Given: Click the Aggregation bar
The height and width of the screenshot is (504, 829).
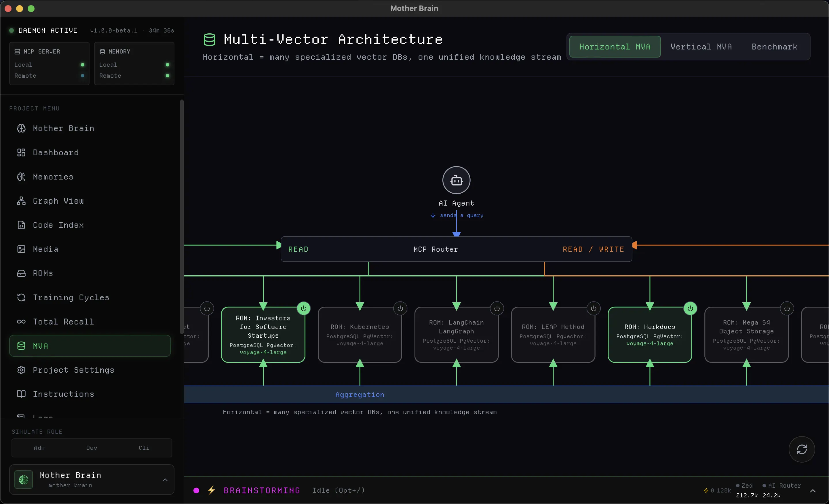Looking at the screenshot, I should [x=506, y=394].
